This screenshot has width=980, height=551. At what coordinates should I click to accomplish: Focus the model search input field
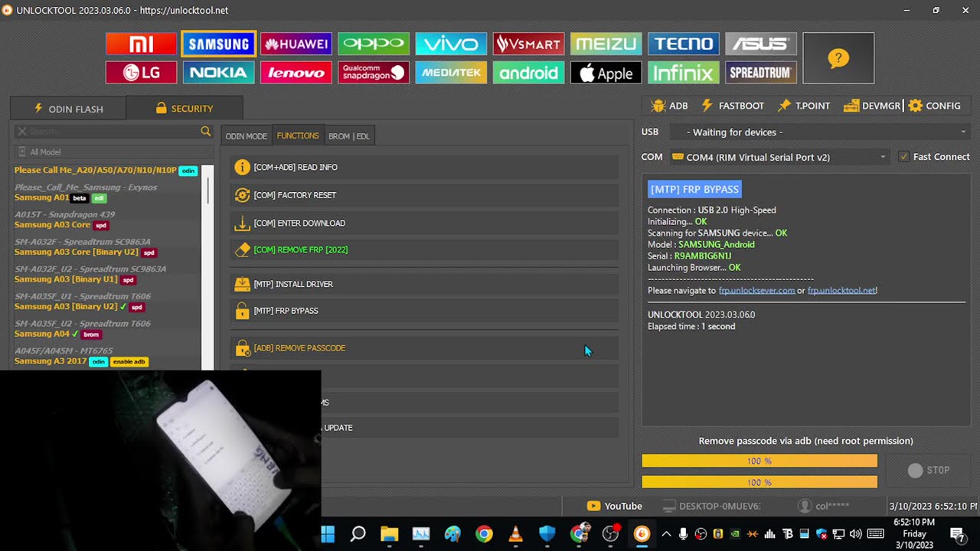tap(113, 132)
